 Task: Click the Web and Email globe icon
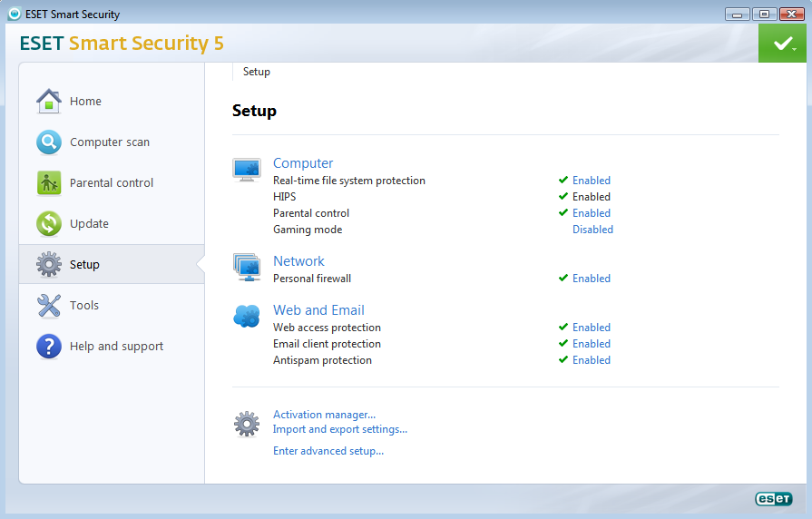247,317
